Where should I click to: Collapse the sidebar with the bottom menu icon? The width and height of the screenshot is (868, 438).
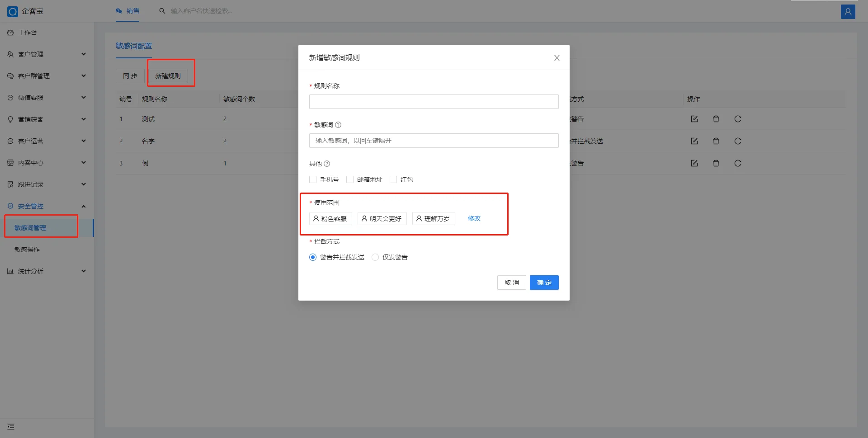tap(11, 427)
